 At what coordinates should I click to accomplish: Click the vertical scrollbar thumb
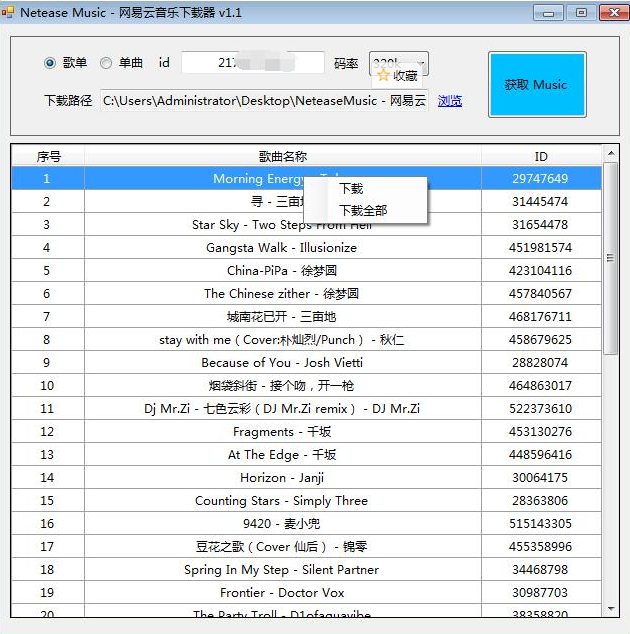(x=611, y=258)
